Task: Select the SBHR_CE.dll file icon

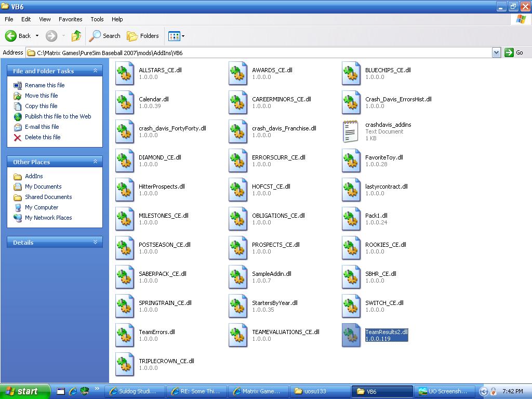Action: 351,277
